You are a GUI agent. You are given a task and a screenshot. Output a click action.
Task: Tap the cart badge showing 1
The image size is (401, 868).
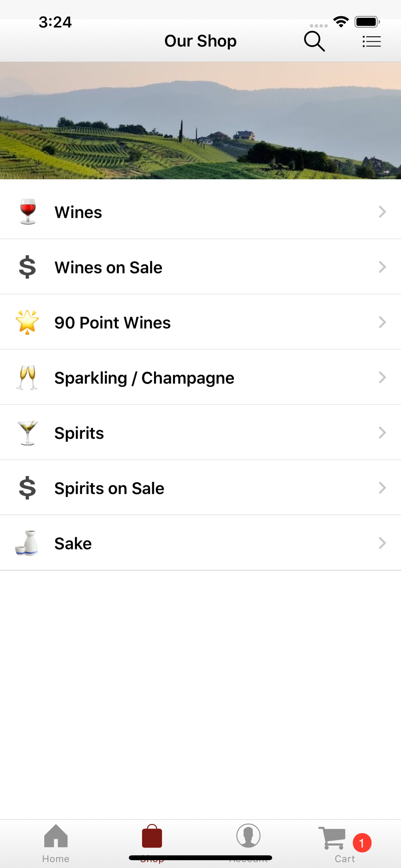coord(362,843)
